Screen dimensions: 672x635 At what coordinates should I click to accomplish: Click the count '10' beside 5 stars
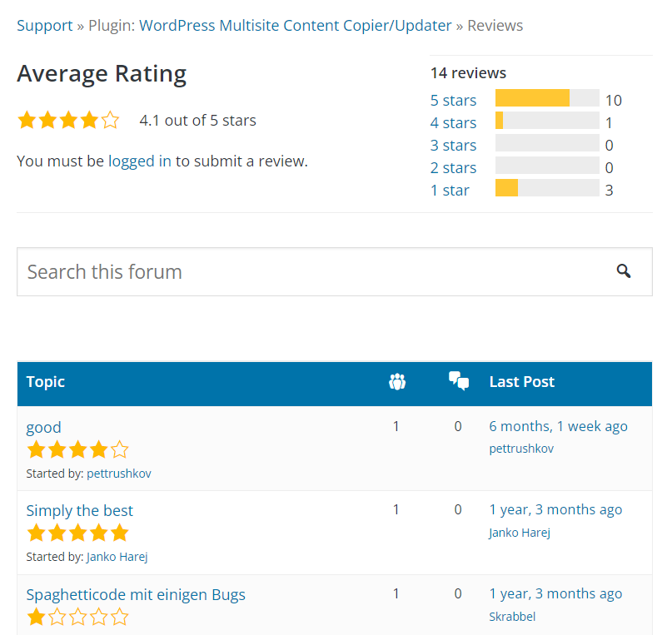pos(613,101)
